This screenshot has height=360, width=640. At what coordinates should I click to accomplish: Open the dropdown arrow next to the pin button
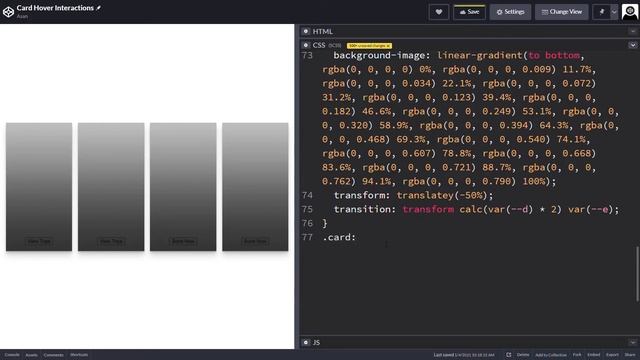tap(614, 12)
